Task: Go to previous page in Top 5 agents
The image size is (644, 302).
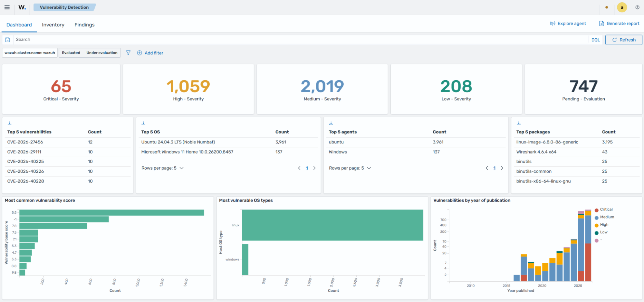Action: [x=487, y=168]
